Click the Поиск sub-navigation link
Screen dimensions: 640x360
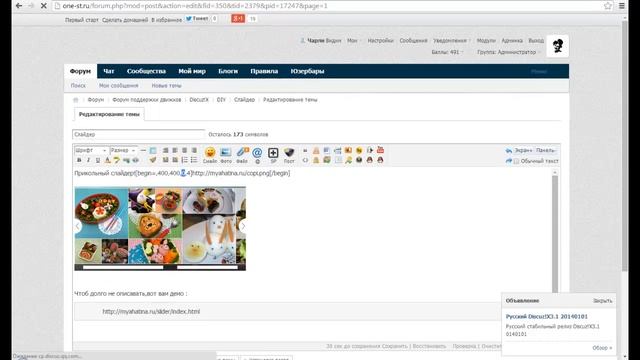tap(78, 86)
